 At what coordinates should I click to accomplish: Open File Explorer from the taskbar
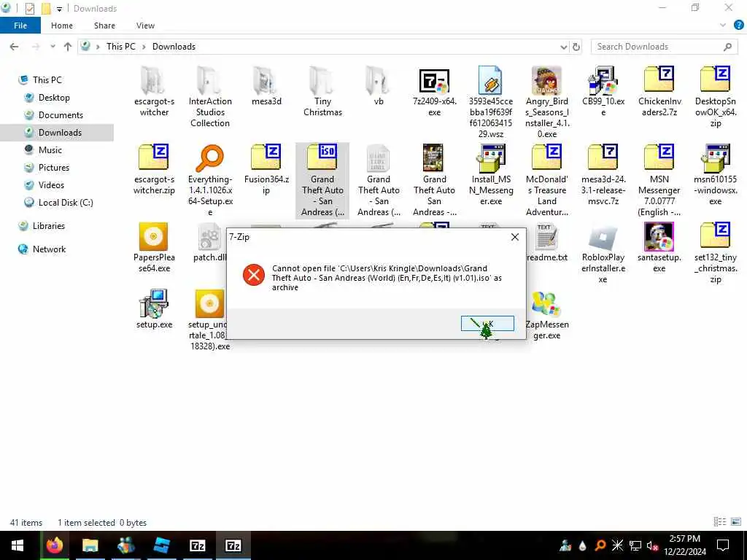pos(90,545)
